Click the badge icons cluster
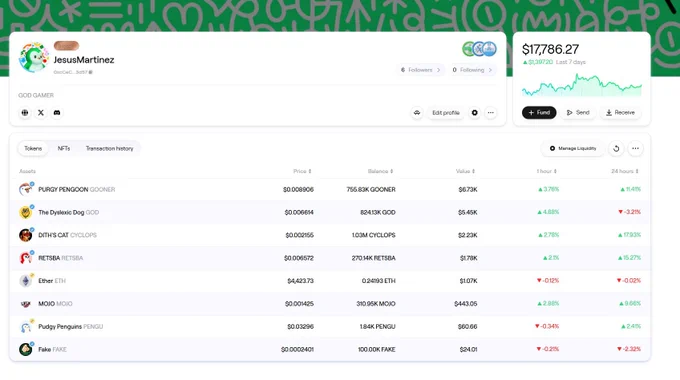Screen dimensions: 680x380 [479, 49]
